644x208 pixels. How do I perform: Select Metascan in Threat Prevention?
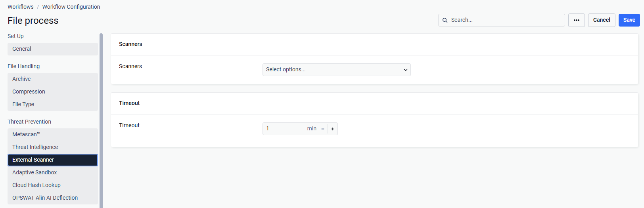(53, 135)
